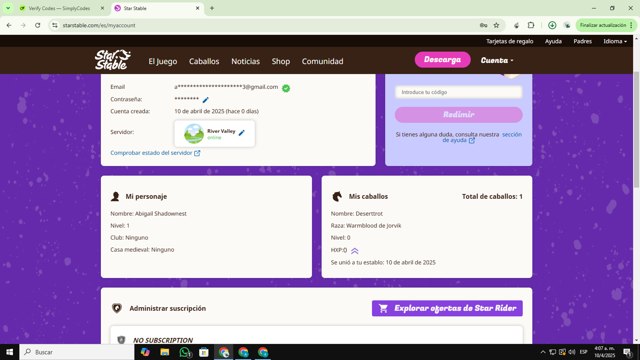Viewport: 640px width, 360px height.
Task: Click the page vertical scrollbar
Action: (636, 131)
